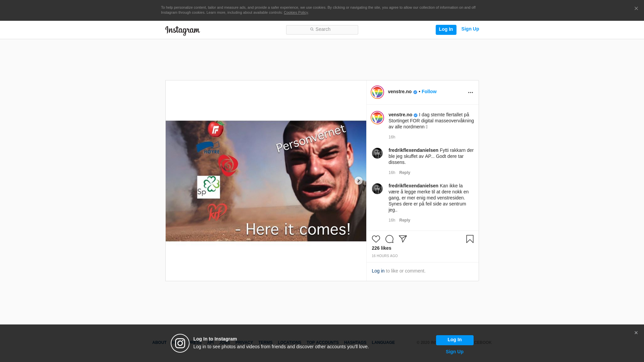Open the Cookies Policy link
644x362 pixels.
pos(296,12)
